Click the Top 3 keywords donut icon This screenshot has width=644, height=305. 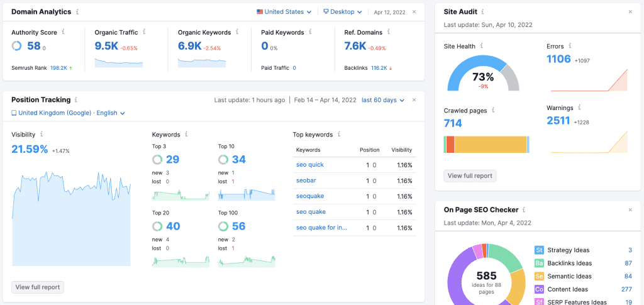tap(157, 159)
